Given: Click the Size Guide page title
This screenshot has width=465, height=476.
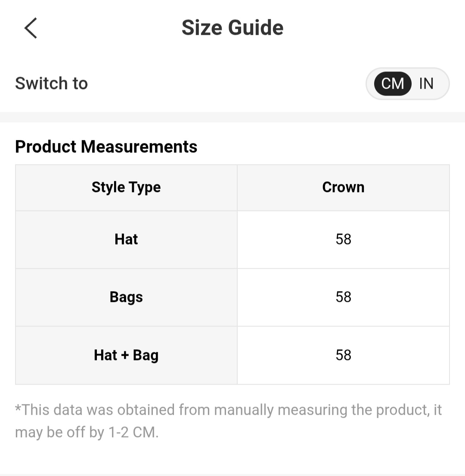Looking at the screenshot, I should click(x=232, y=28).
